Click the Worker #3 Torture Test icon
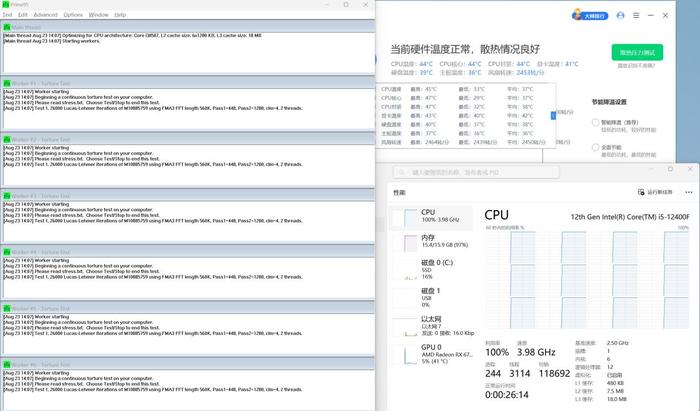The image size is (700, 411). [x=7, y=196]
